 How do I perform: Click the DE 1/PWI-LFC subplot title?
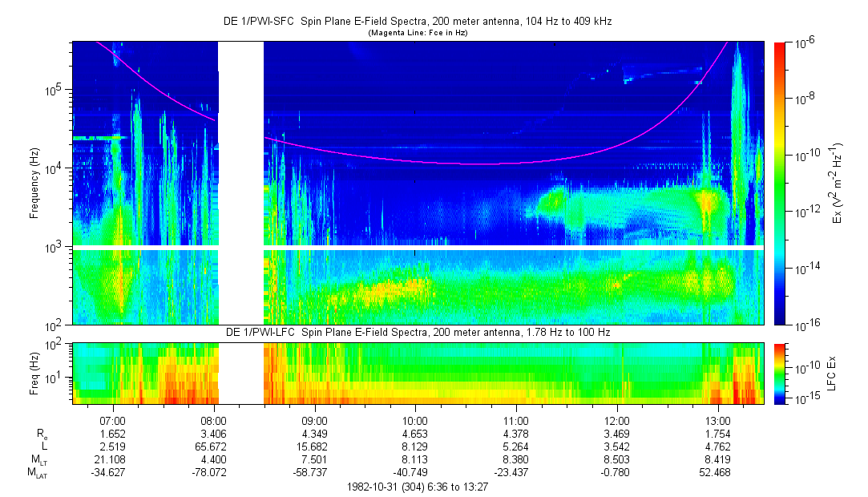click(418, 332)
